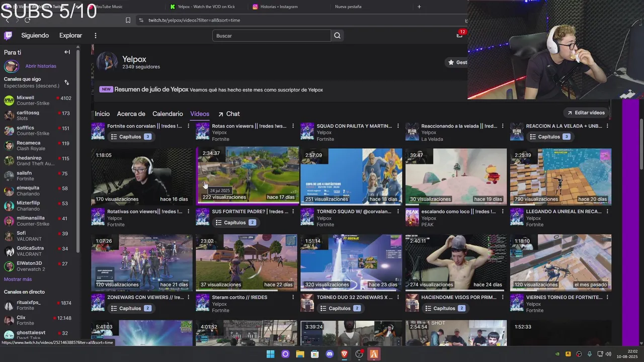Expand Capítulos 2 under HACIENDOME VISOS
The image size is (644, 362).
(x=445, y=308)
